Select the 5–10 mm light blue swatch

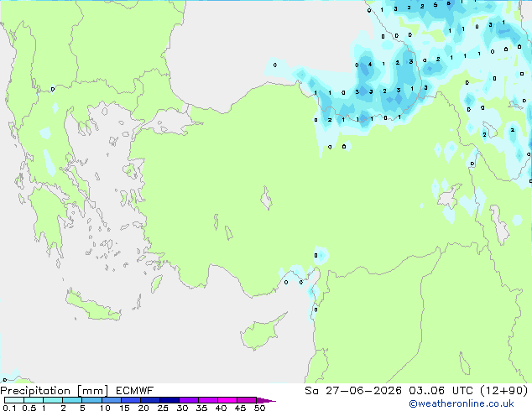coord(91,400)
